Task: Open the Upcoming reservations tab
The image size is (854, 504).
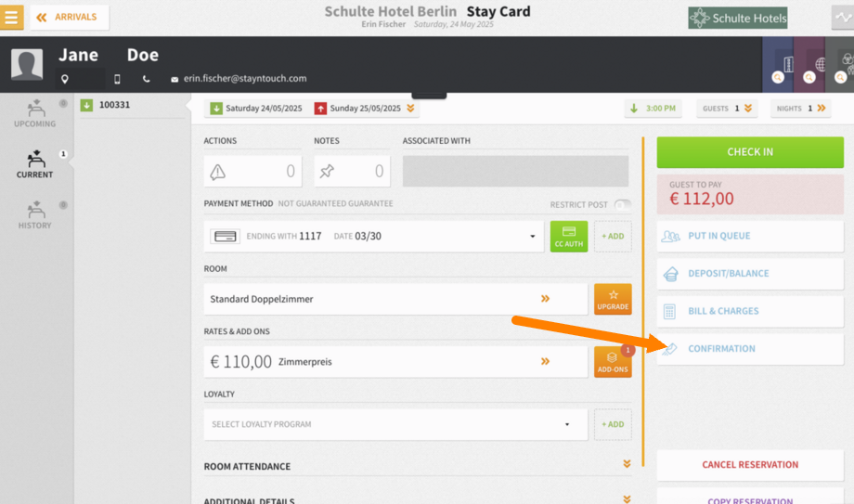Action: [35, 113]
